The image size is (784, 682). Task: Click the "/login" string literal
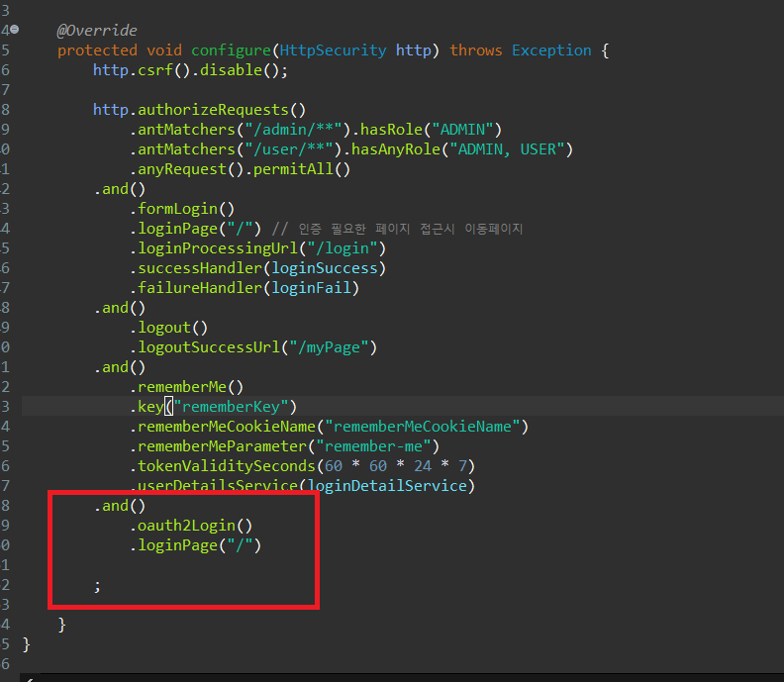(343, 248)
